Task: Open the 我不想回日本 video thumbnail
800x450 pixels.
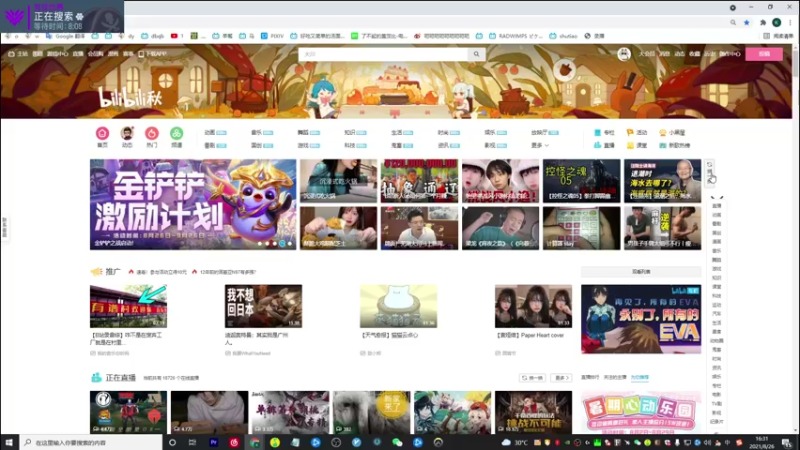Action: pos(263,306)
